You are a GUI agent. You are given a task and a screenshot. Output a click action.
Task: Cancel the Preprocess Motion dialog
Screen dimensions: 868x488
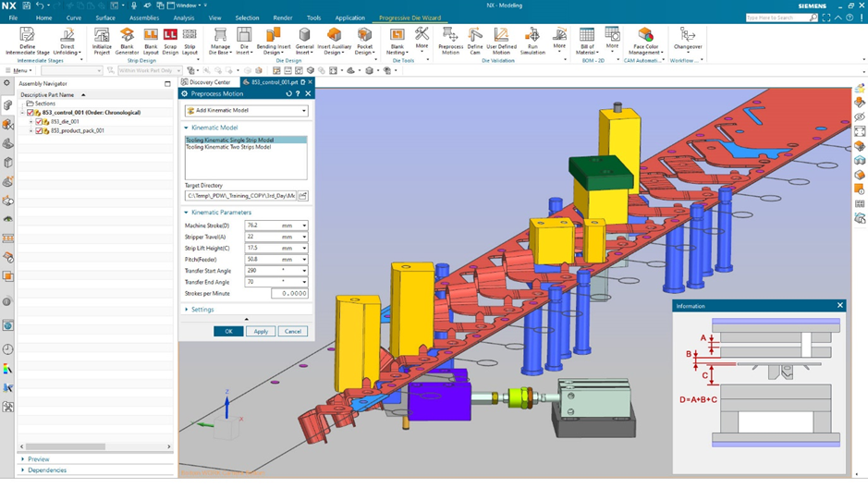293,332
